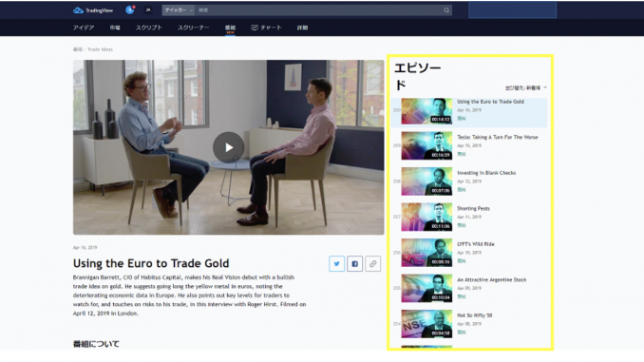The width and height of the screenshot is (644, 362).
Task: Copy the episode link via chain icon
Action: 373,264
